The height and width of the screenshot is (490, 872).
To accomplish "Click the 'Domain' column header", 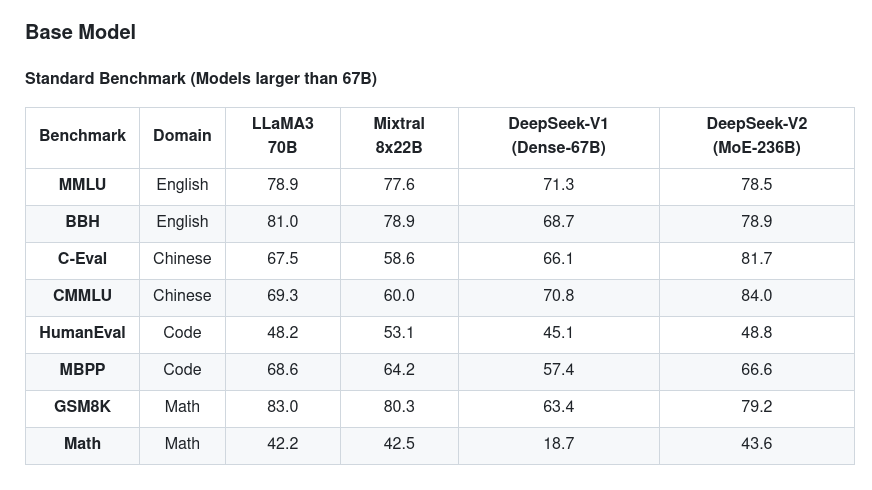I will tap(182, 135).
